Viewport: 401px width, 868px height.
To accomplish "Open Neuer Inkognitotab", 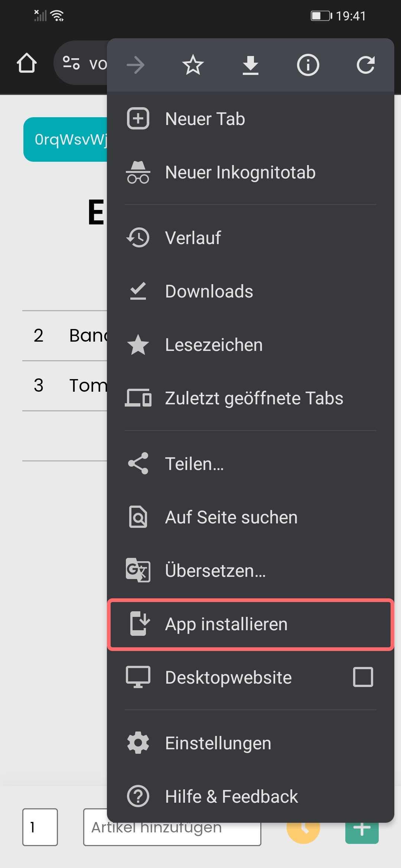I will [x=251, y=172].
